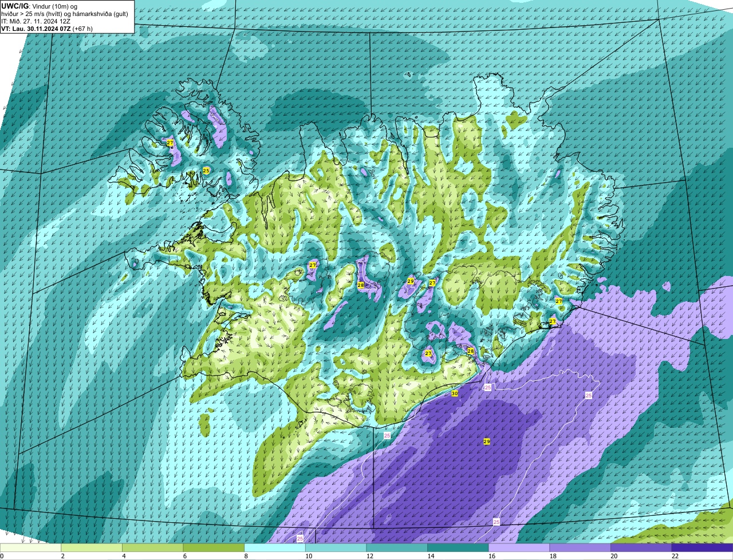Select the 4–6 m/s green legend swatch
This screenshot has height=560, width=733.
click(x=153, y=548)
